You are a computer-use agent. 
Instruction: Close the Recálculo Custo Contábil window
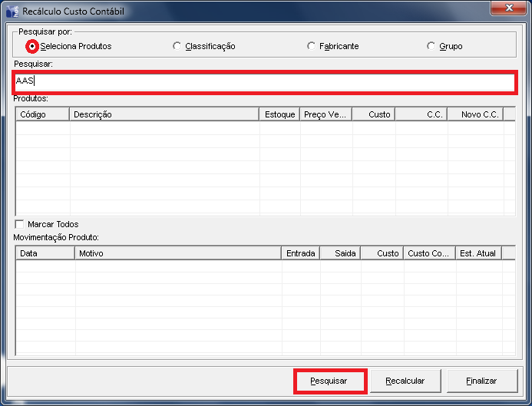pyautogui.click(x=507, y=9)
